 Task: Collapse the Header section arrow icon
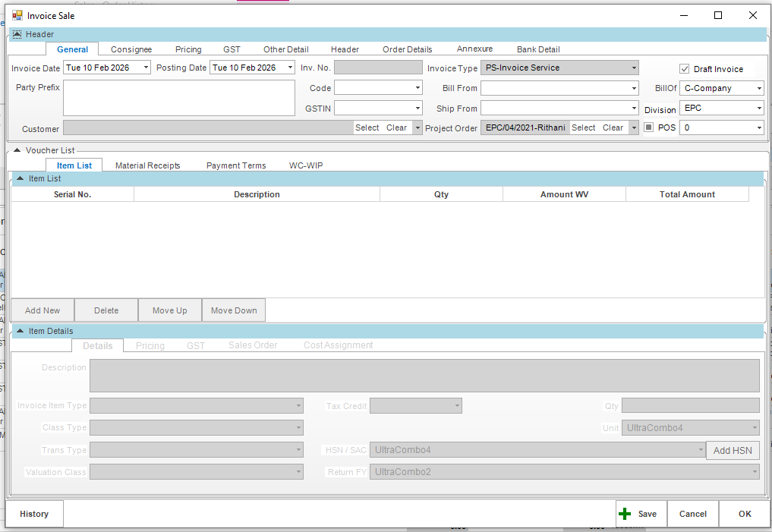pyautogui.click(x=17, y=34)
